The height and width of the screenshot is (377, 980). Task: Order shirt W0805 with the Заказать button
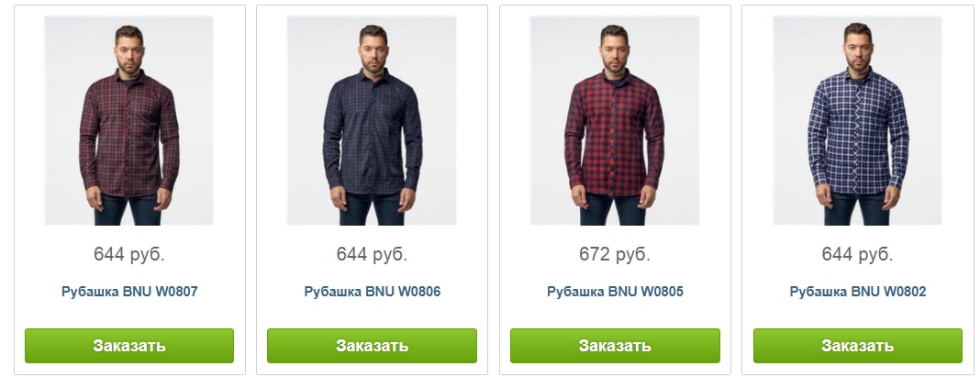coord(615,346)
